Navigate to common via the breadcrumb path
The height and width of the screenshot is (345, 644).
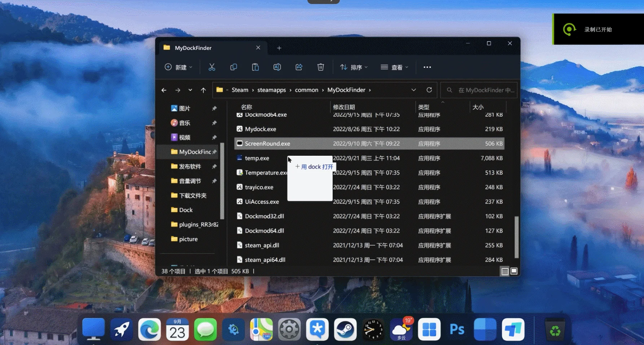pos(306,90)
